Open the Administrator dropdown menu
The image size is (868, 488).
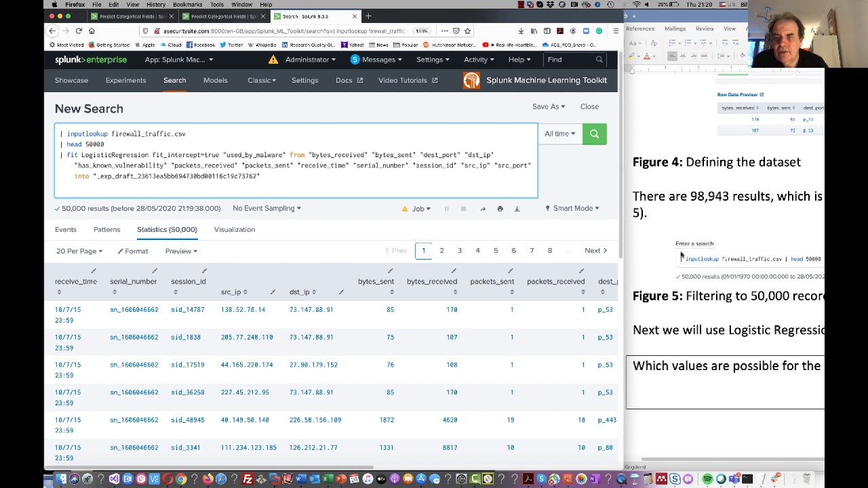tap(310, 60)
